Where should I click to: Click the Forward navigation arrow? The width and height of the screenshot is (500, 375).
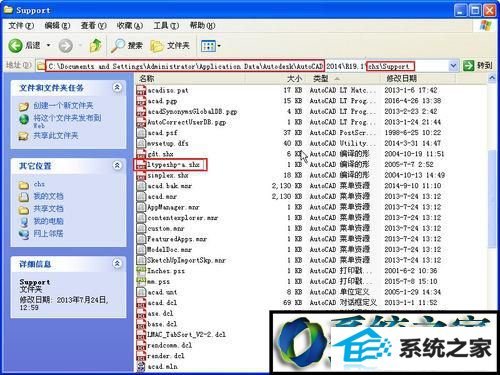coord(66,46)
